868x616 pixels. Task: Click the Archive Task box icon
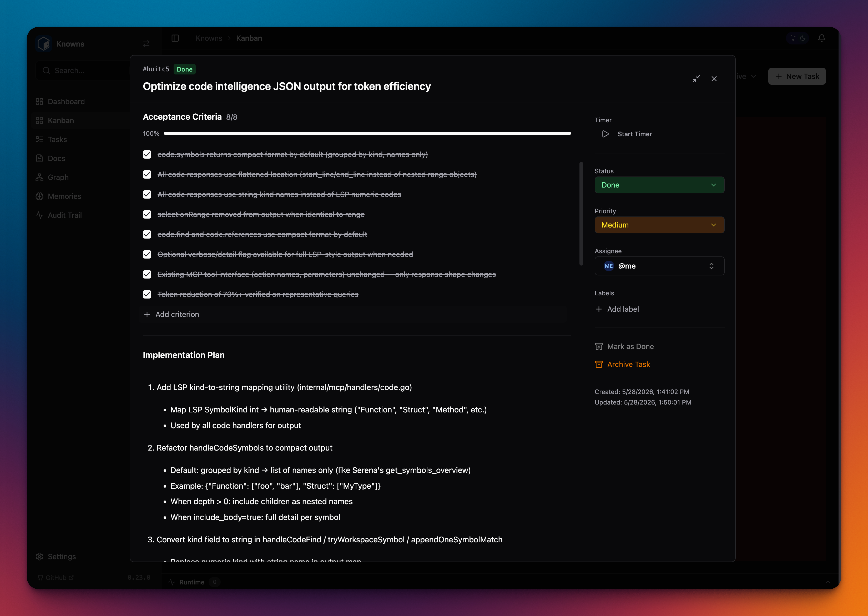point(599,365)
